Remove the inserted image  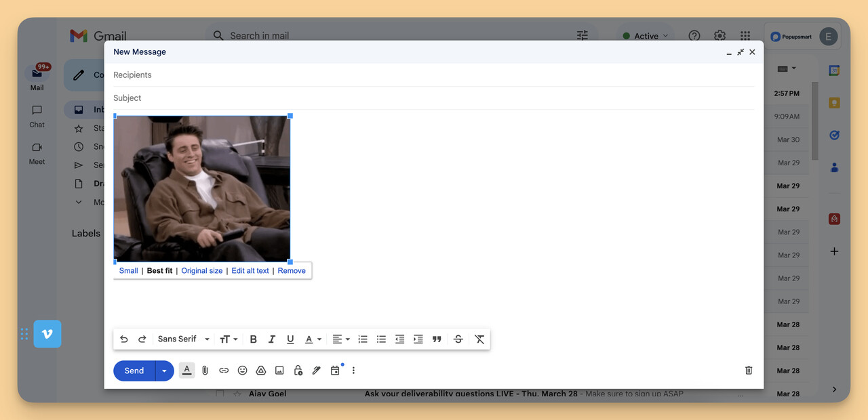pyautogui.click(x=292, y=271)
